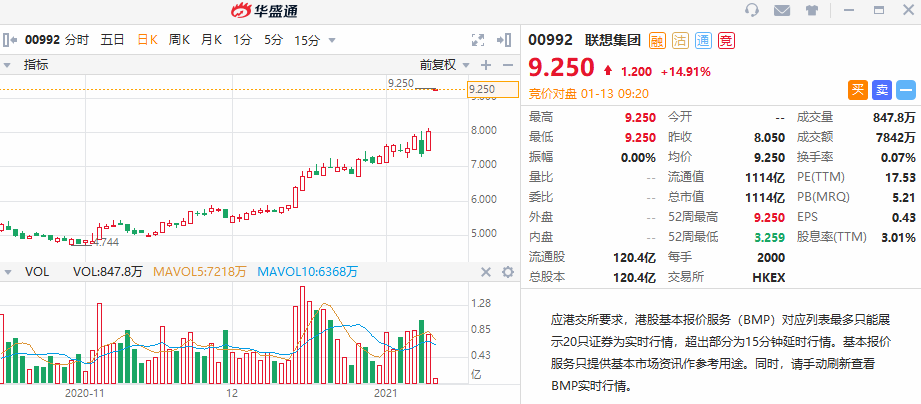
Task: Click the 联想集团 stock name
Action: 613,40
